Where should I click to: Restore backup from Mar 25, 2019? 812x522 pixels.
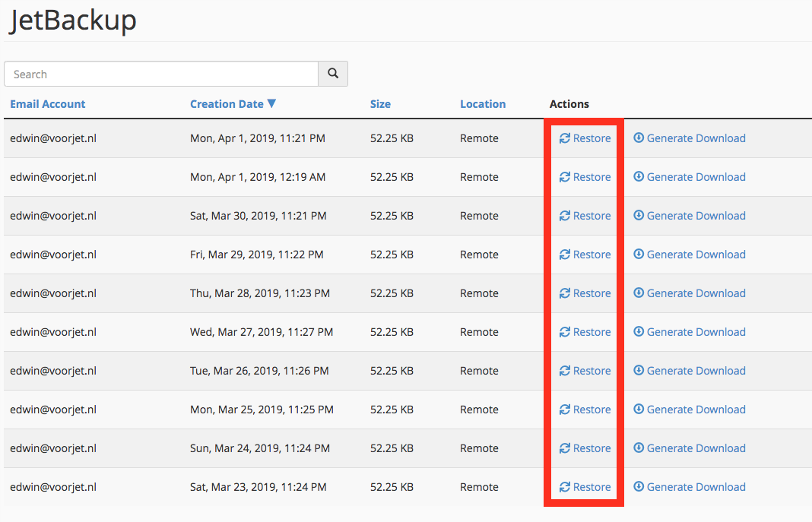tap(585, 410)
